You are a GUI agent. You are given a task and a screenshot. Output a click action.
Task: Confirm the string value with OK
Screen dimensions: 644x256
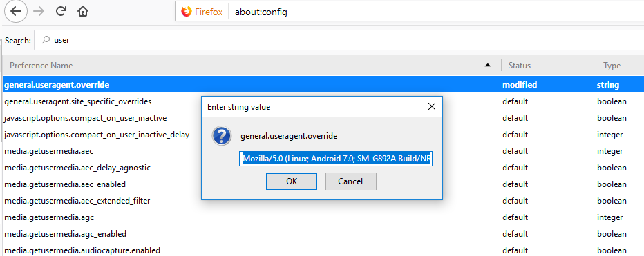[x=292, y=181]
